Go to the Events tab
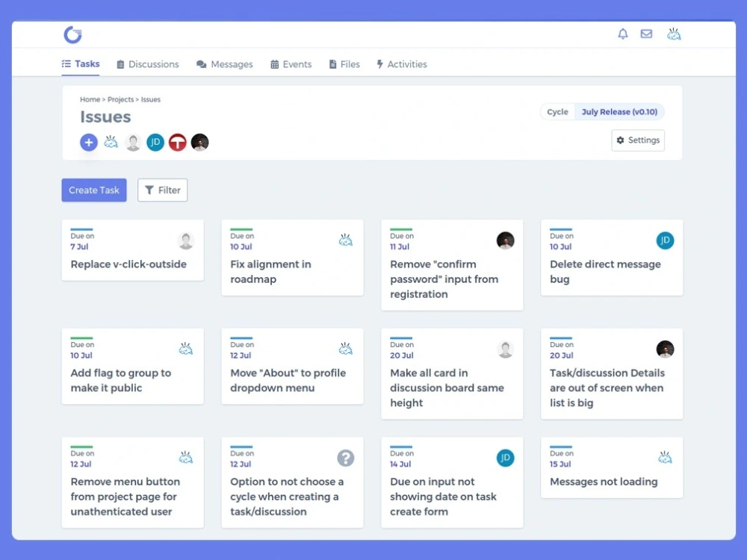 291,64
